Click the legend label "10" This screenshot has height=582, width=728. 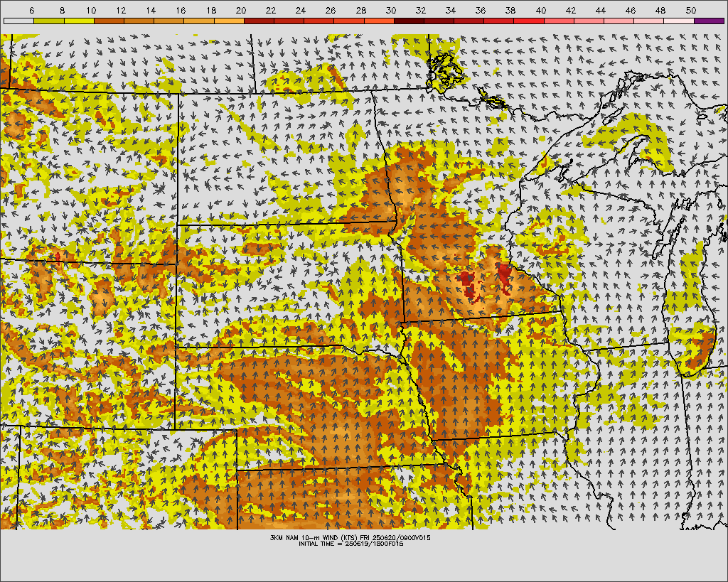coord(92,10)
